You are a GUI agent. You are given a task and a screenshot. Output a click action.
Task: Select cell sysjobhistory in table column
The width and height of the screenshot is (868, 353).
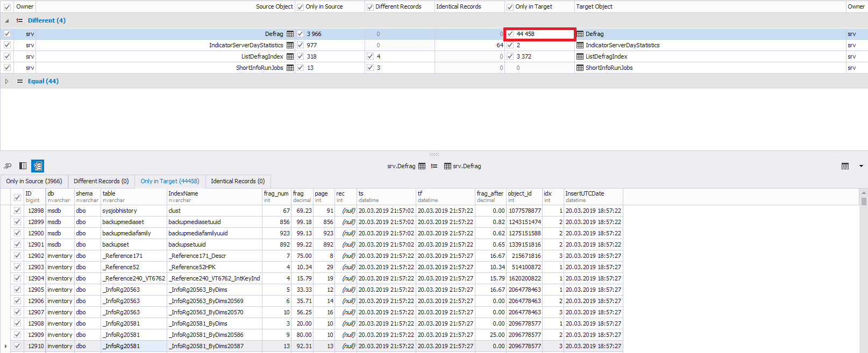tap(134, 211)
